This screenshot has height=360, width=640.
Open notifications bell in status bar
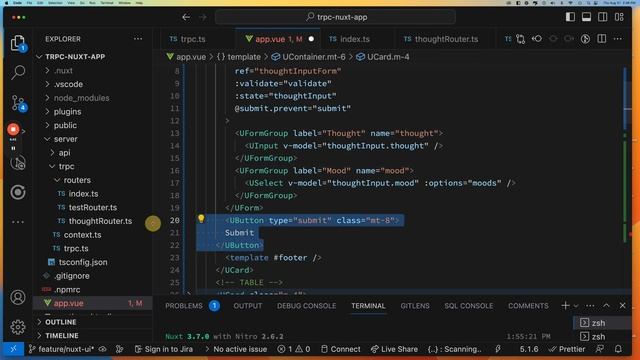(x=618, y=349)
